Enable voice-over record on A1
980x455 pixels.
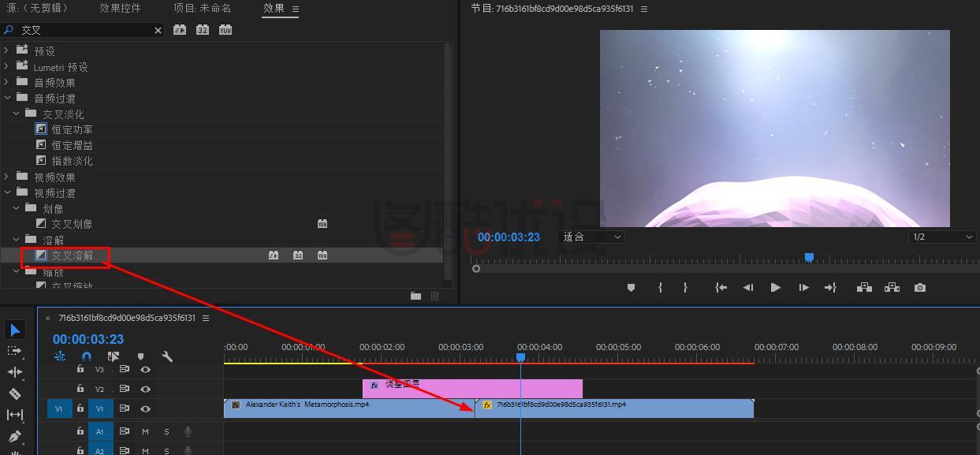click(188, 431)
